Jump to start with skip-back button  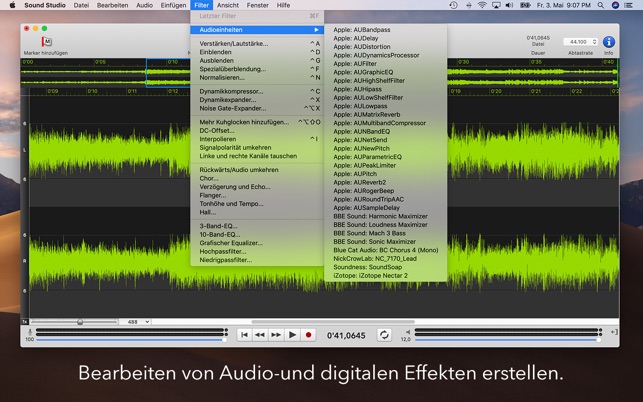point(244,335)
